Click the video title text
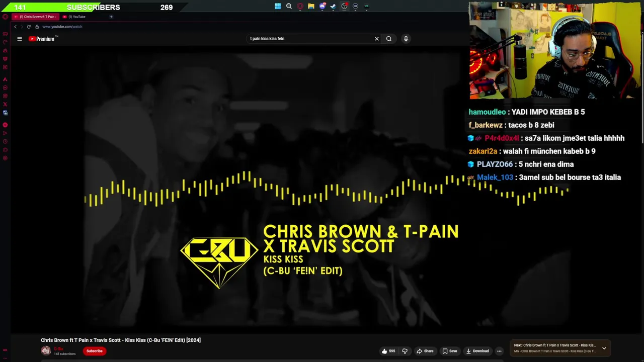 [121, 340]
